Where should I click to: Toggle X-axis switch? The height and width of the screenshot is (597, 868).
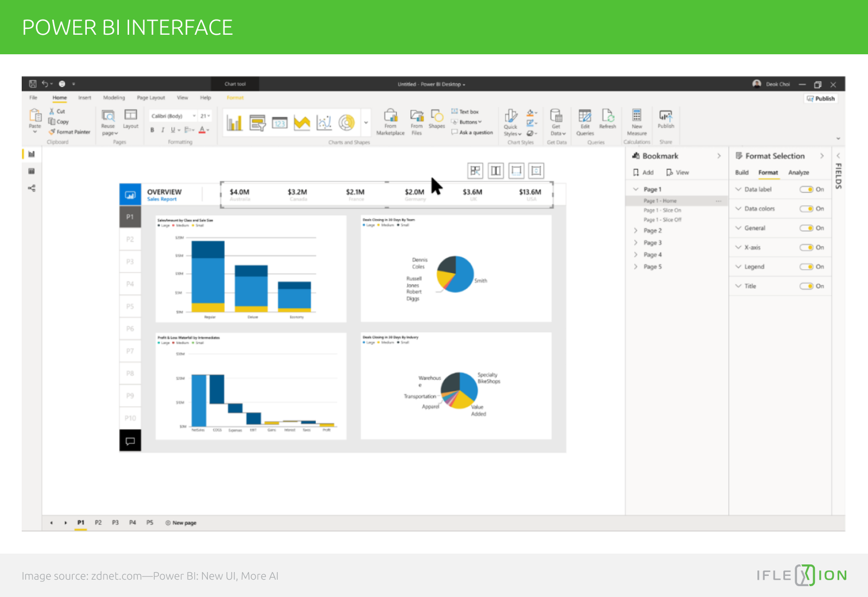pos(807,247)
